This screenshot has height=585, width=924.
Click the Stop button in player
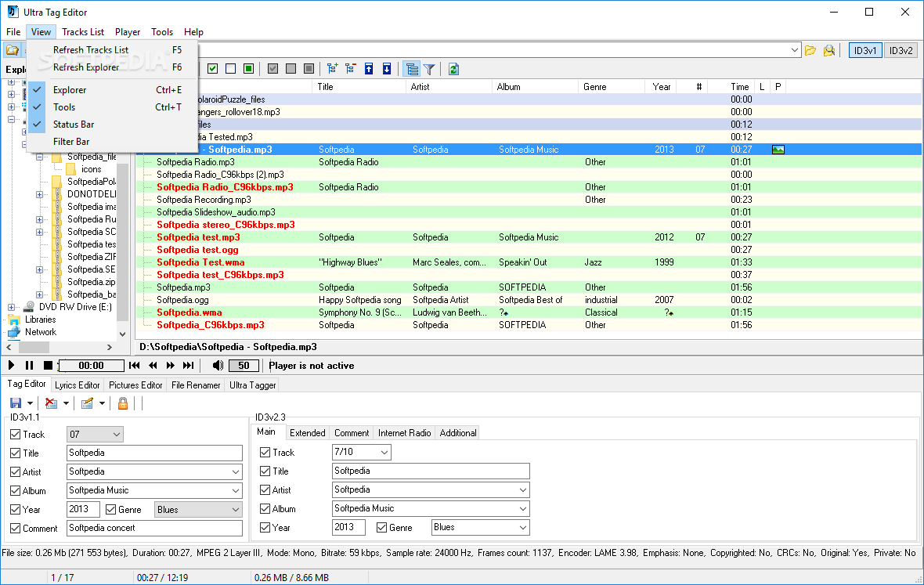[49, 365]
